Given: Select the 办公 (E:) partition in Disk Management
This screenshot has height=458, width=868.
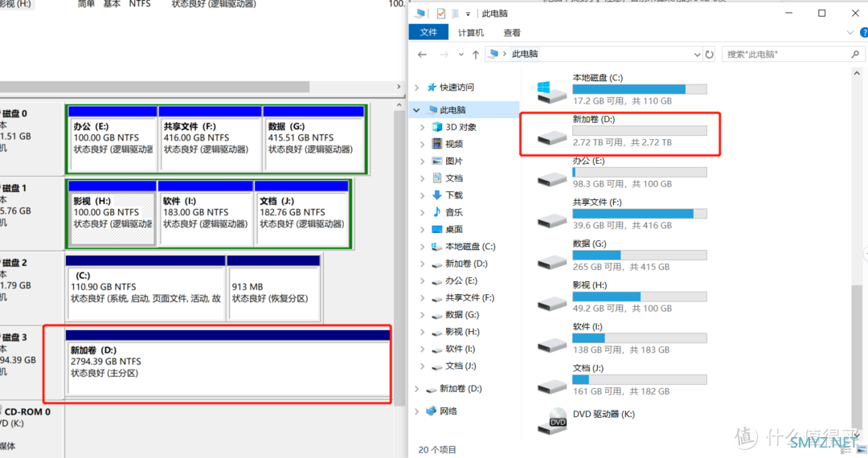Looking at the screenshot, I should pyautogui.click(x=113, y=138).
